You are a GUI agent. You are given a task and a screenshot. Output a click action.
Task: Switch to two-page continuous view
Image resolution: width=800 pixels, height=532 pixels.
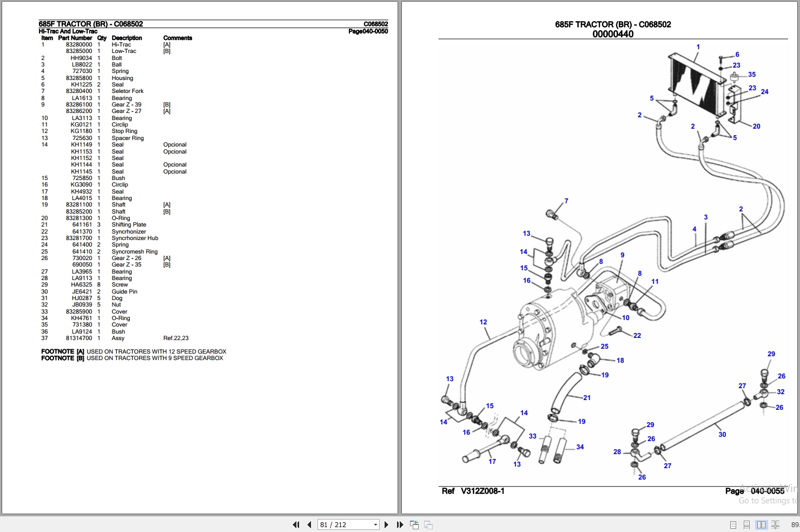(x=775, y=524)
